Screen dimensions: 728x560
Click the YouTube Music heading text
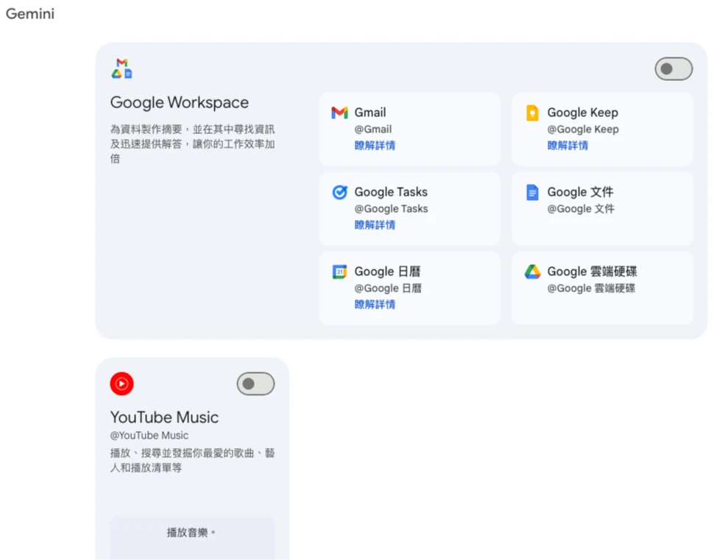(164, 417)
